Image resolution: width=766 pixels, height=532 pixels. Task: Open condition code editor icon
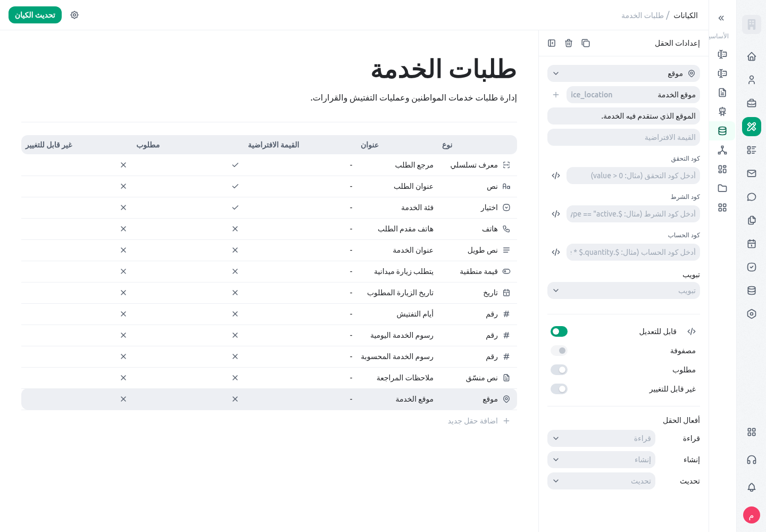tap(556, 214)
